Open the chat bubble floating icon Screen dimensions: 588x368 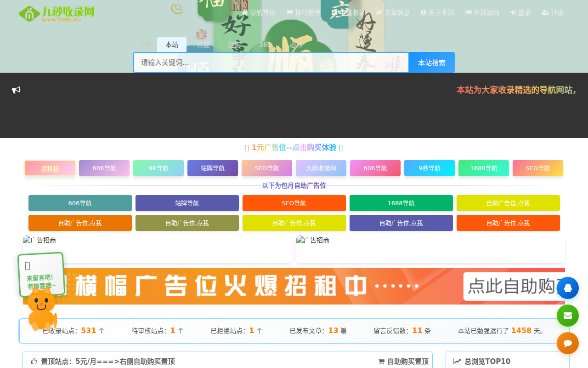568,343
